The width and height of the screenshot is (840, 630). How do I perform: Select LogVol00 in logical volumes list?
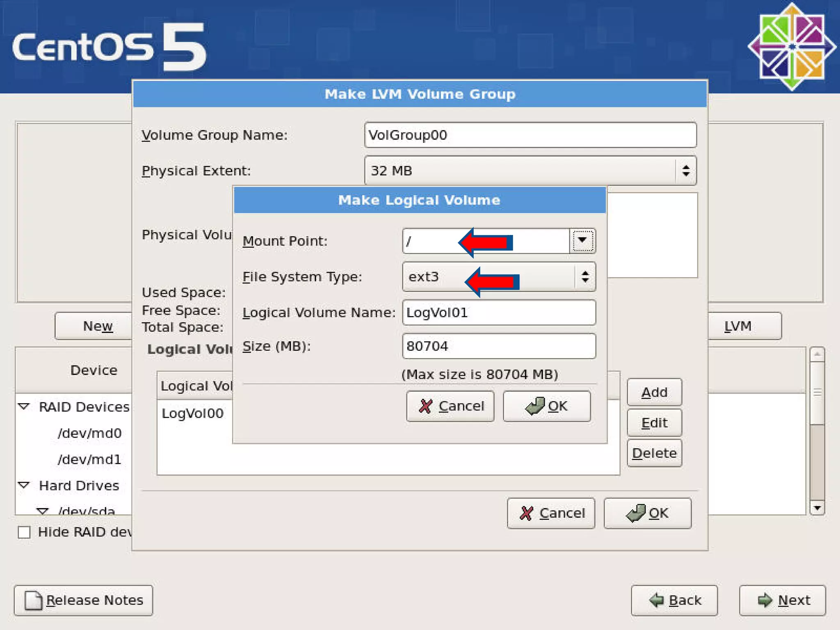(193, 413)
